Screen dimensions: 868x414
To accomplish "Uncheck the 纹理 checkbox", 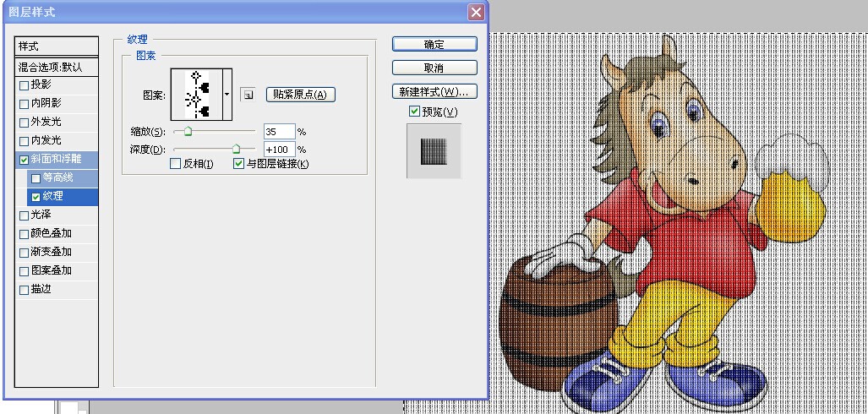I will (36, 197).
